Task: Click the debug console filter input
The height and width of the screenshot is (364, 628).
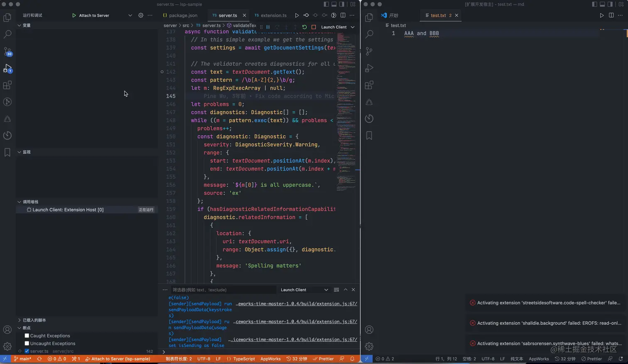Action: click(223, 290)
